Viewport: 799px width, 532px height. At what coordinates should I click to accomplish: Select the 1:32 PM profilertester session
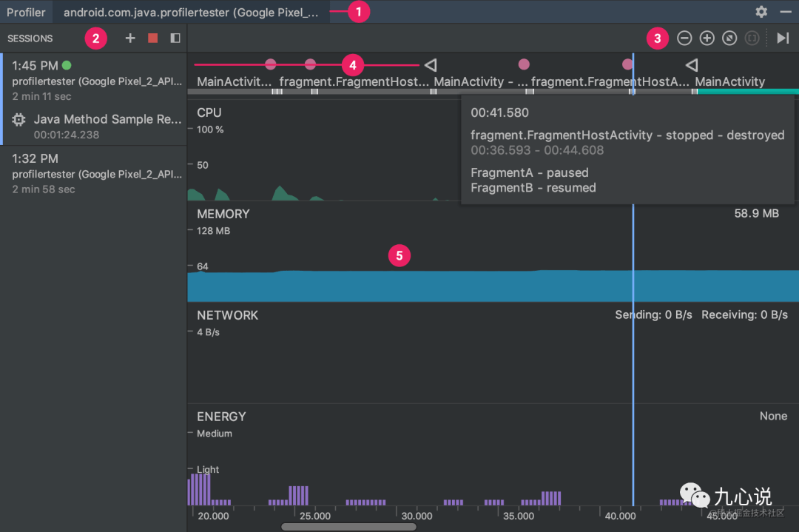point(95,173)
